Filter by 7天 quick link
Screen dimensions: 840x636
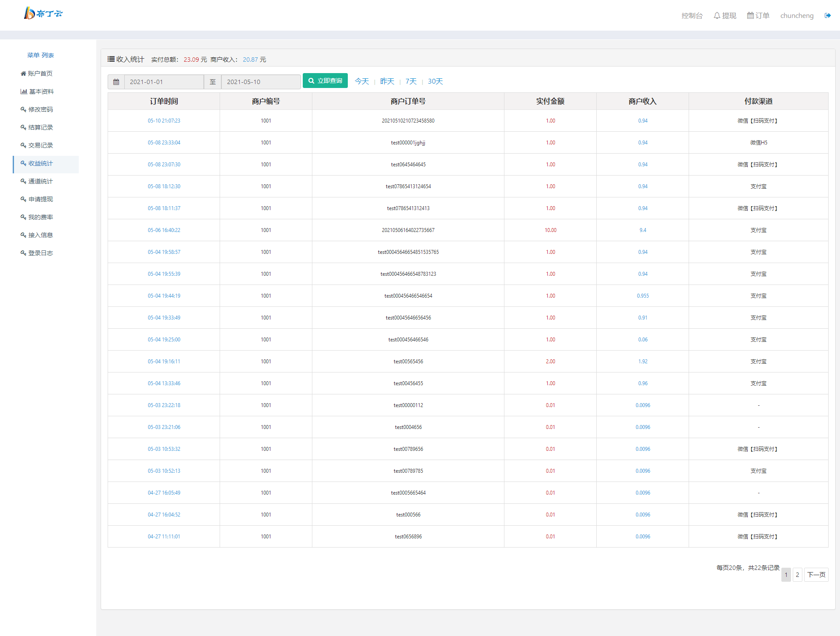click(411, 81)
